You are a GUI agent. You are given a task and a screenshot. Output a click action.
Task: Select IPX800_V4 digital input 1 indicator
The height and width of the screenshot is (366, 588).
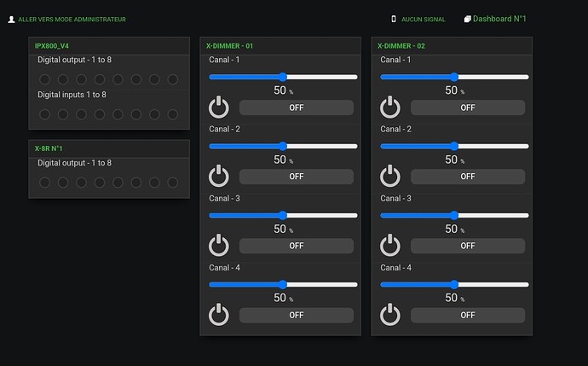tap(44, 114)
